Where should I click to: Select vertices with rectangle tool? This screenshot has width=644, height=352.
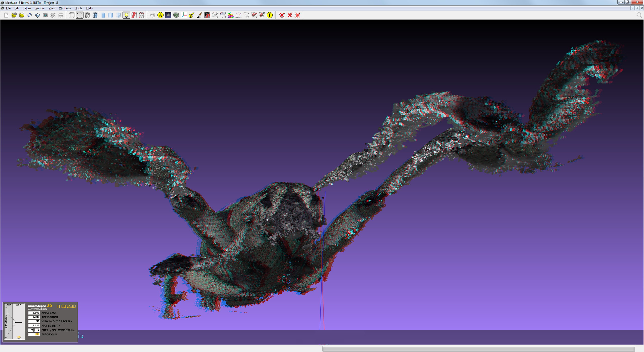coord(246,15)
